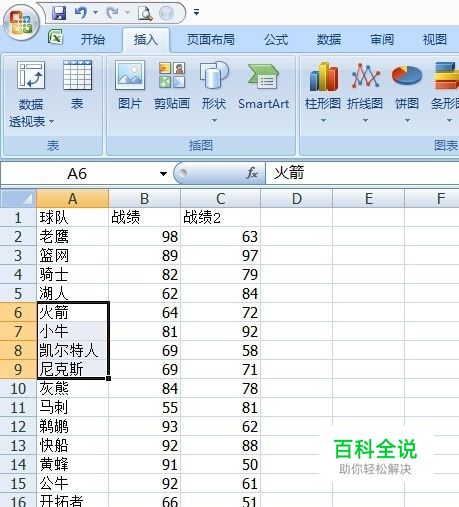Image resolution: width=459 pixels, height=507 pixels.
Task: Insert a SmartArt graphic
Action: [263, 85]
